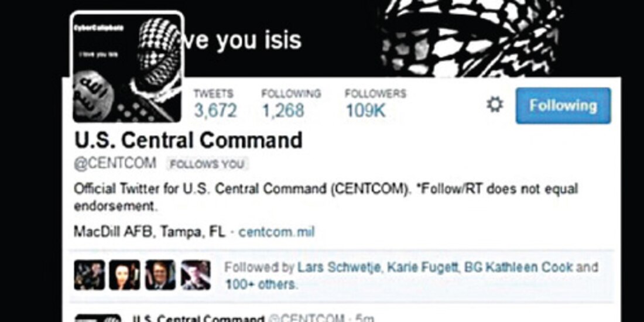Open the CENTCOM profile avatar image
The height and width of the screenshot is (322, 644).
point(127,67)
